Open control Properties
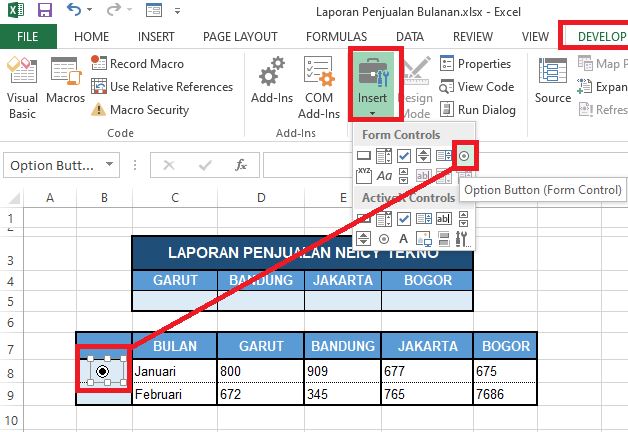628x432 pixels. pyautogui.click(x=475, y=63)
